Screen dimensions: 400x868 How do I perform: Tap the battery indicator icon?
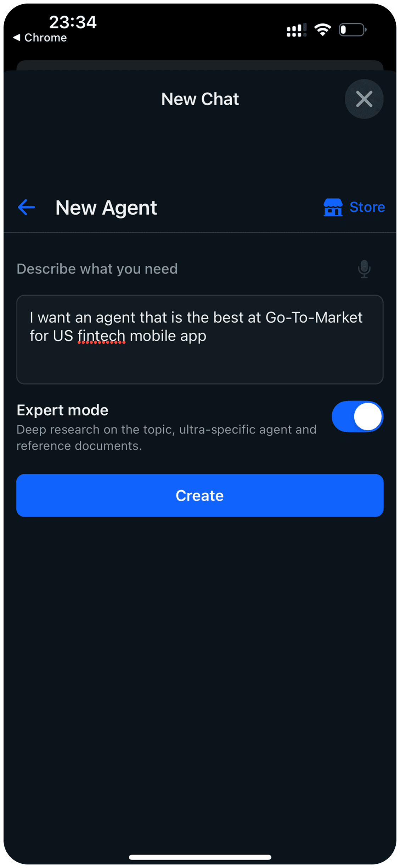352,30
